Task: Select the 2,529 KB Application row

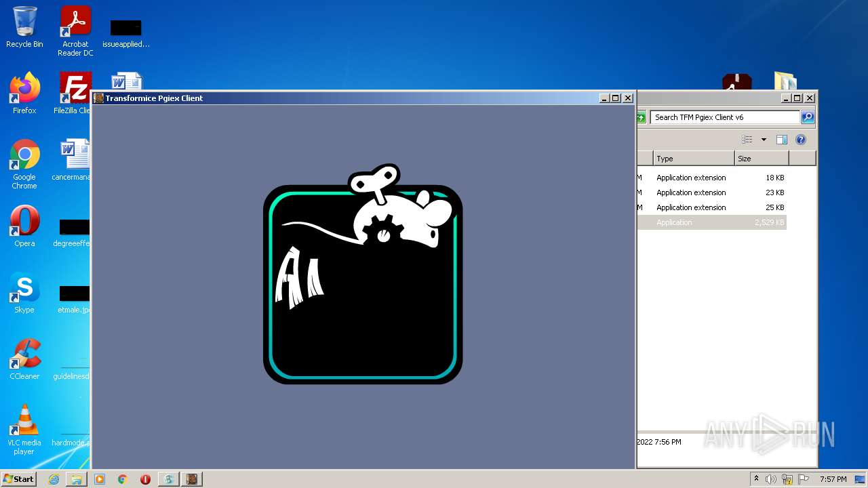Action: [x=711, y=222]
